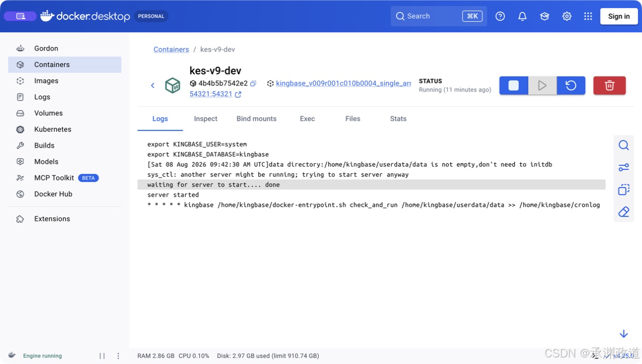Go back using the left chevron
Screen dimensions: 642x364
[153, 85]
